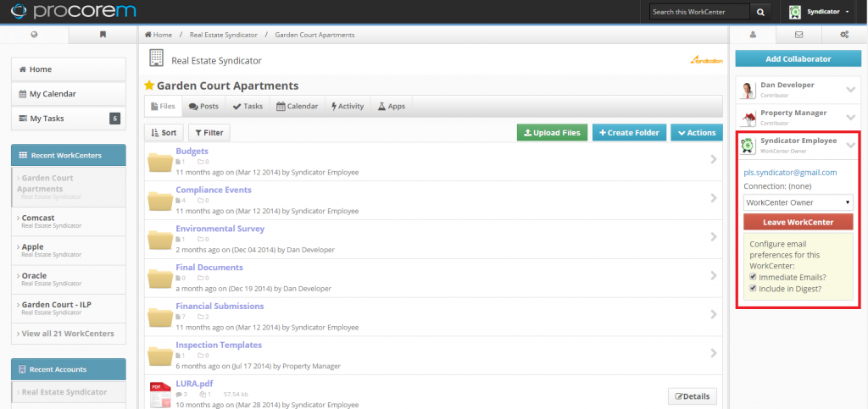Click the Procorem logo
Viewport: 868px width, 409px height.
[73, 11]
